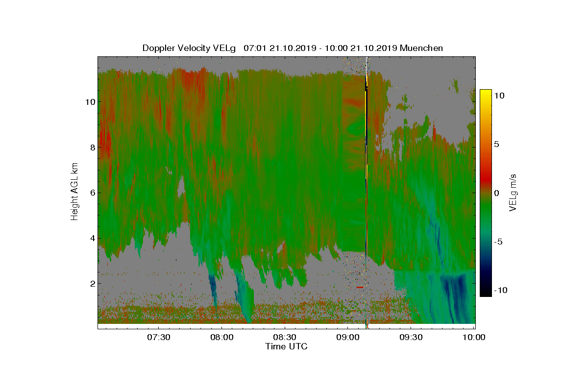Click the "Muenchen" station name in title
The image size is (588, 392).
tap(421, 48)
